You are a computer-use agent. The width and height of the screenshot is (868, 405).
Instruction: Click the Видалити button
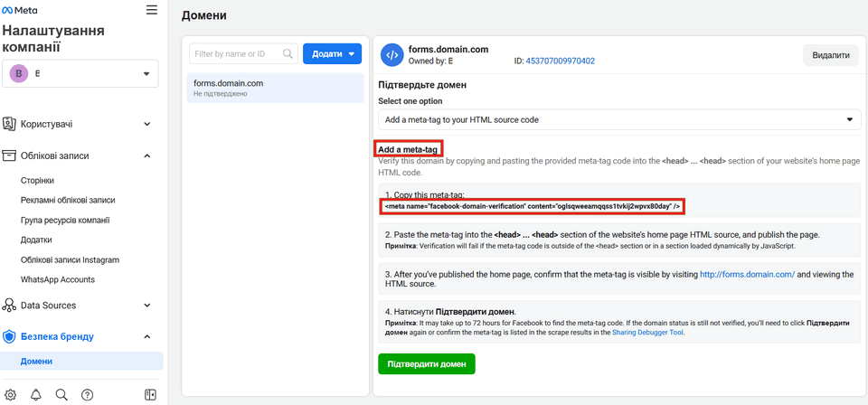830,55
